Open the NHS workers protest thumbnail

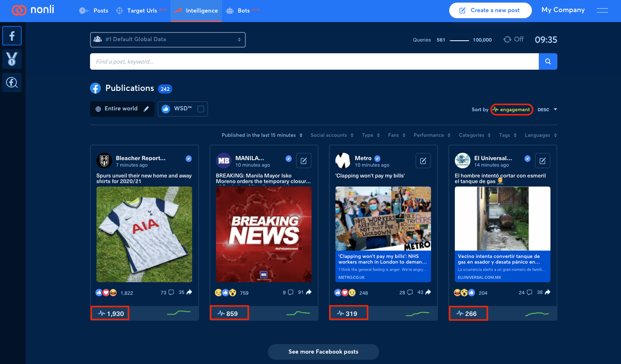(x=383, y=219)
